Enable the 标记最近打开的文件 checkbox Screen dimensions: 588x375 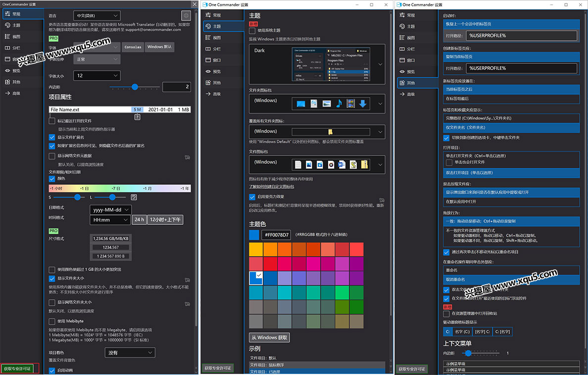(x=52, y=121)
